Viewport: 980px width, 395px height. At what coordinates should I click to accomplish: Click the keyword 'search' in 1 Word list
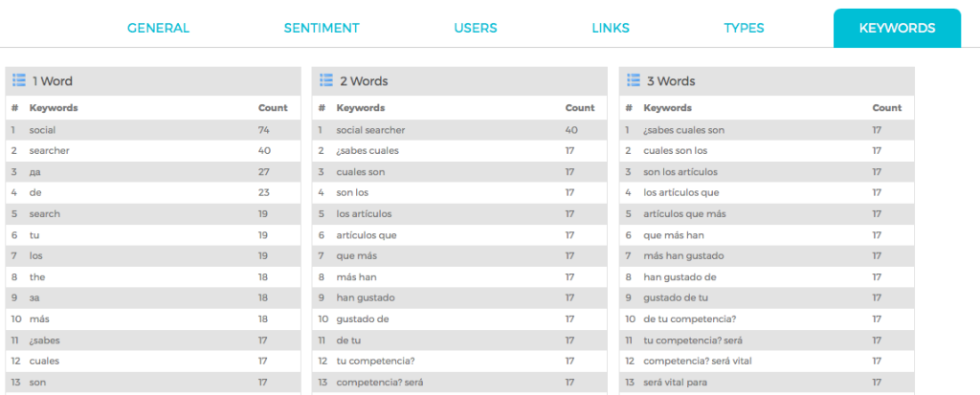tap(45, 213)
